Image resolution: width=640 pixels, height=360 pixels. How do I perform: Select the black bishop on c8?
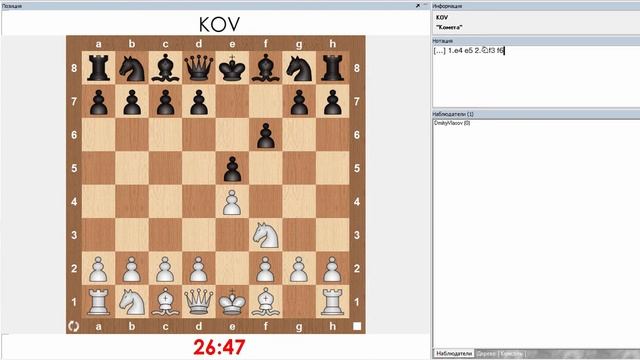point(165,68)
